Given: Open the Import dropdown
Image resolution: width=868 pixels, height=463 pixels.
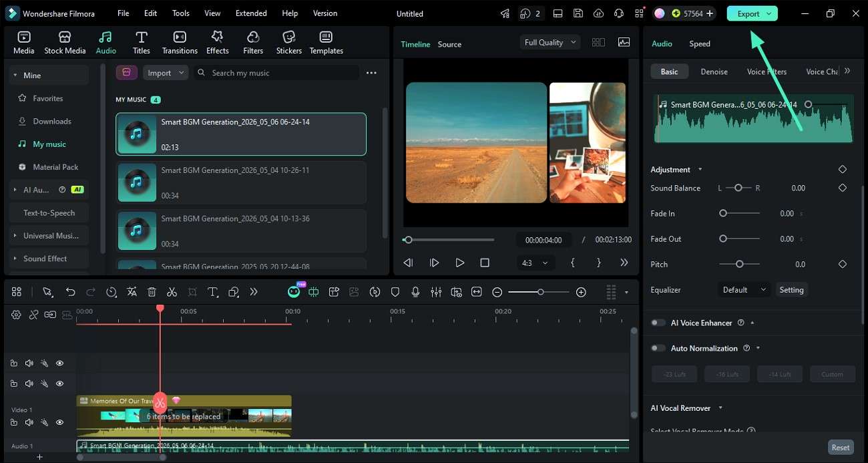Looking at the screenshot, I should coord(165,73).
